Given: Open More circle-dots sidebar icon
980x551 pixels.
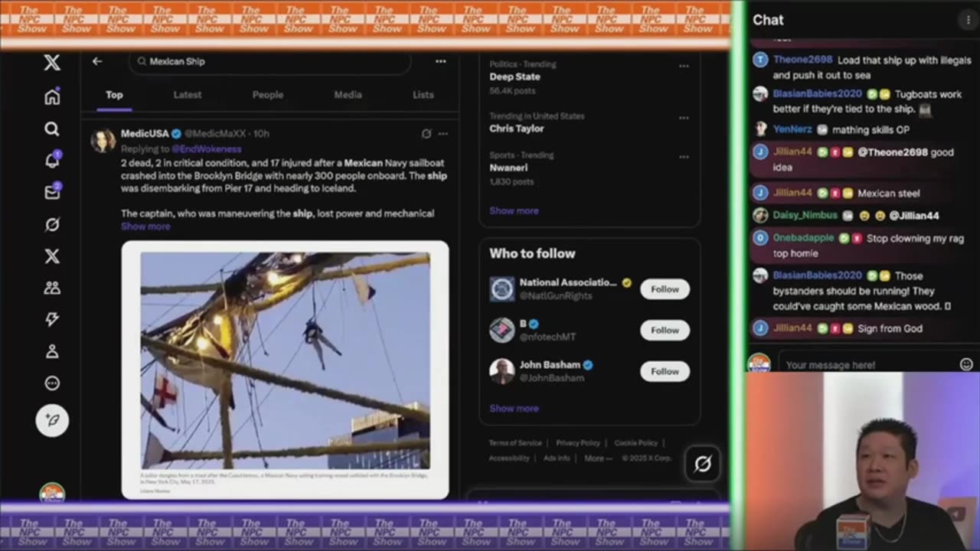Looking at the screenshot, I should pos(52,383).
